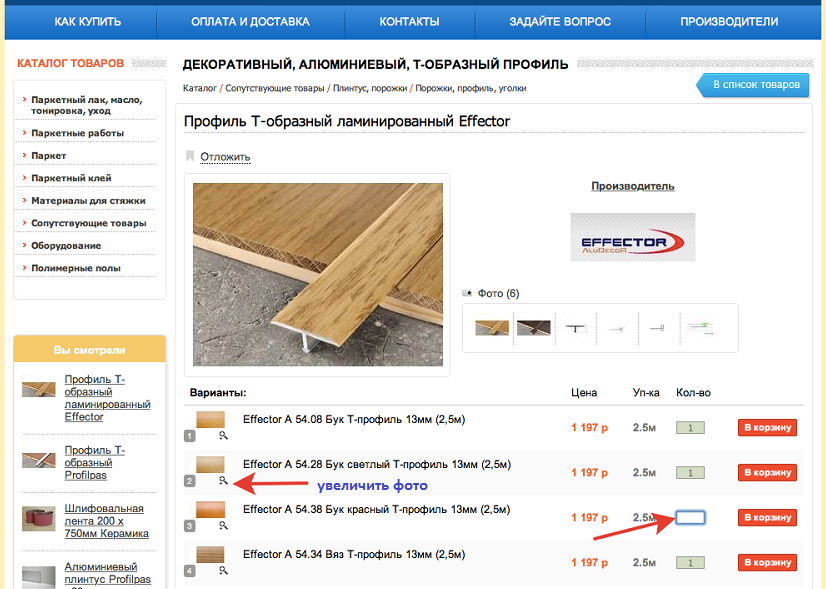The width and height of the screenshot is (826, 589).
Task: Go to Каталог in the breadcrumbs
Action: [200, 89]
